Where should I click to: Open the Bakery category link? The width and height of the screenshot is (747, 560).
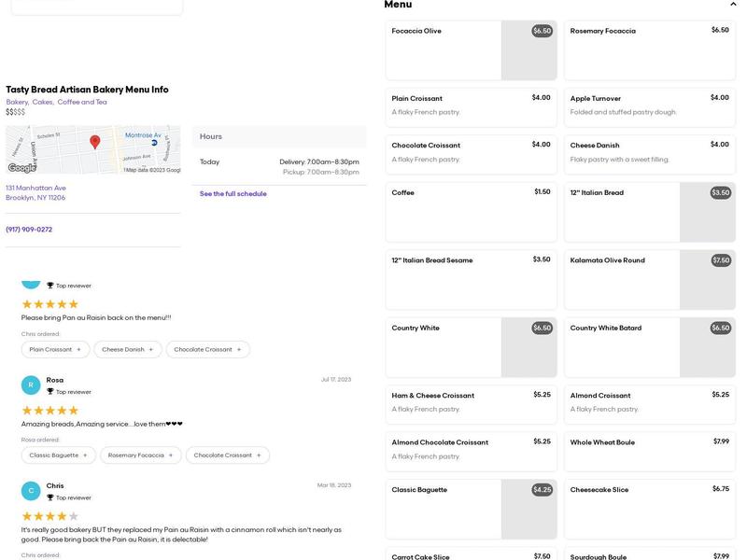coord(17,102)
